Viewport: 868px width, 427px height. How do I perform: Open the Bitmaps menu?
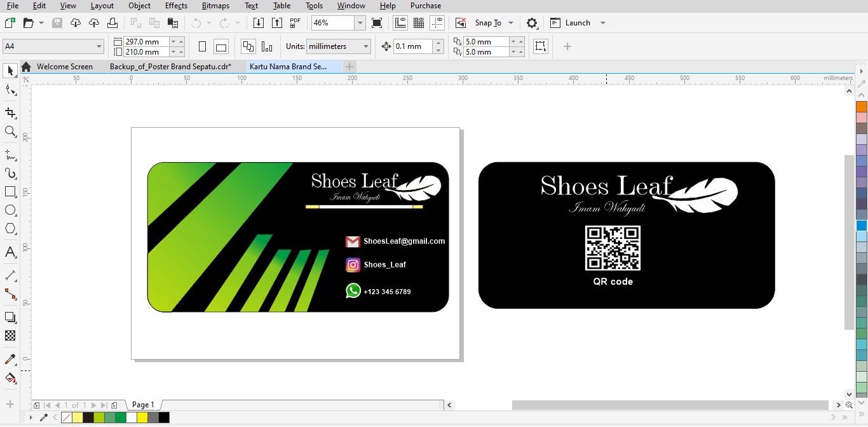click(x=214, y=6)
